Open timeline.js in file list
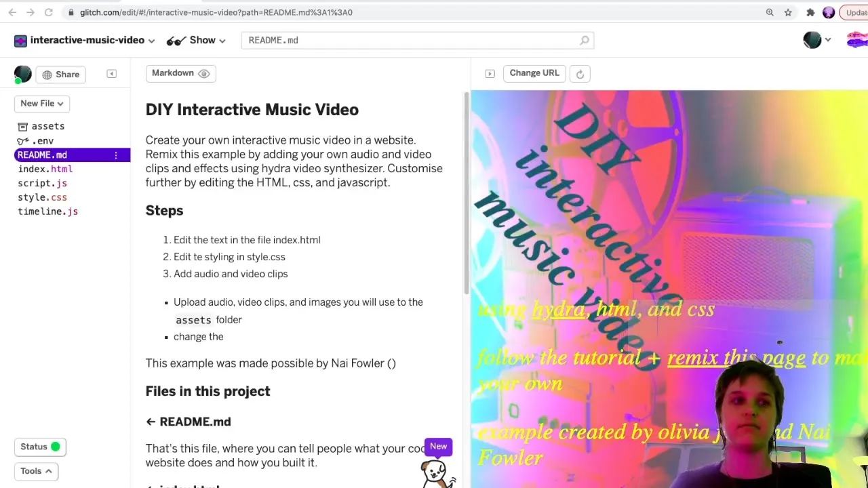 (x=47, y=212)
